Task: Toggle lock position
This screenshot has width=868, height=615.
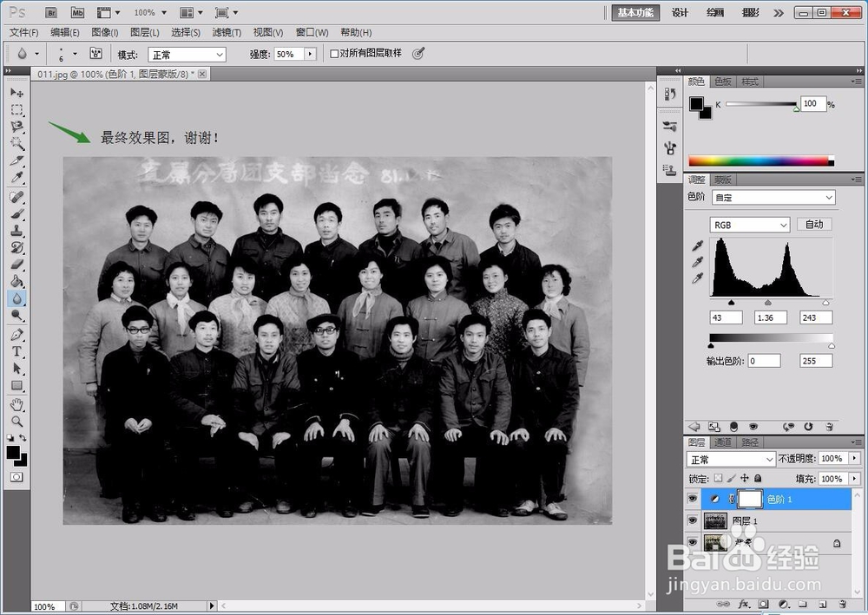Action: 745,479
